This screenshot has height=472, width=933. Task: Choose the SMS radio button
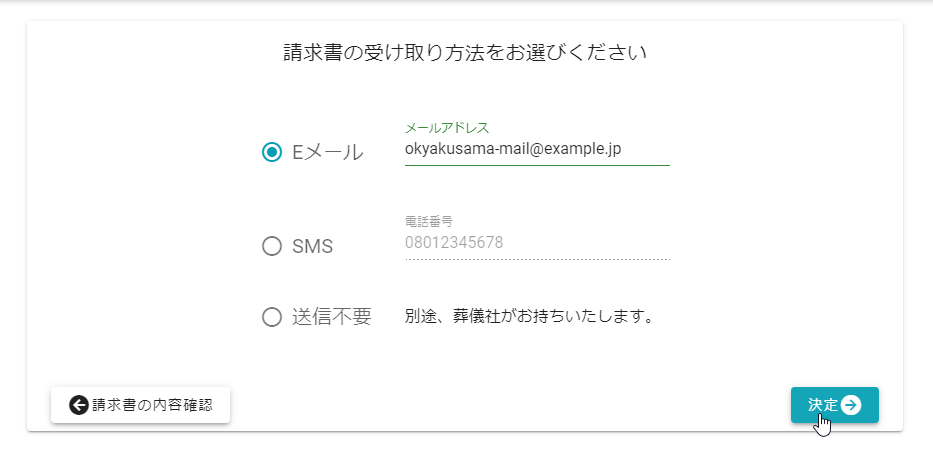[272, 246]
